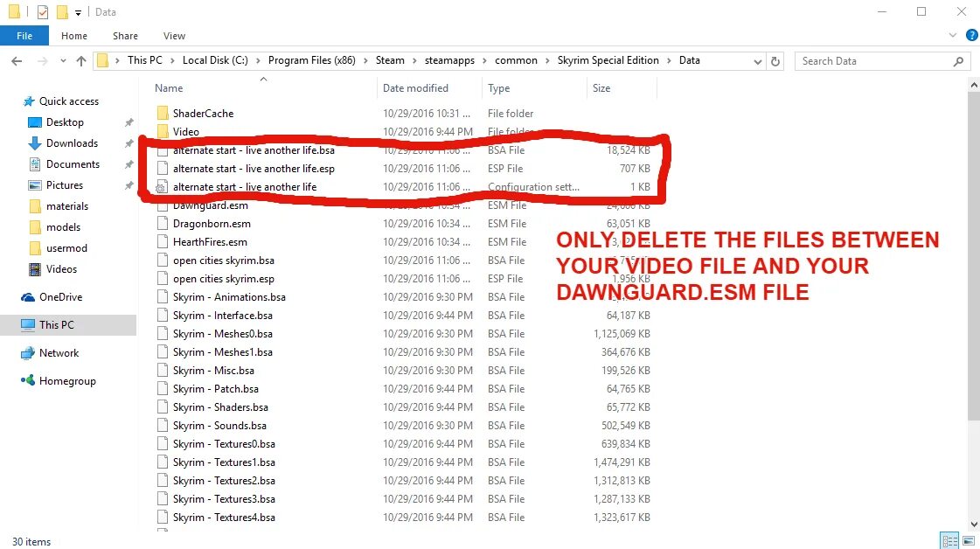Open the Explorer Help icon
This screenshot has width=980, height=549.
[x=972, y=35]
